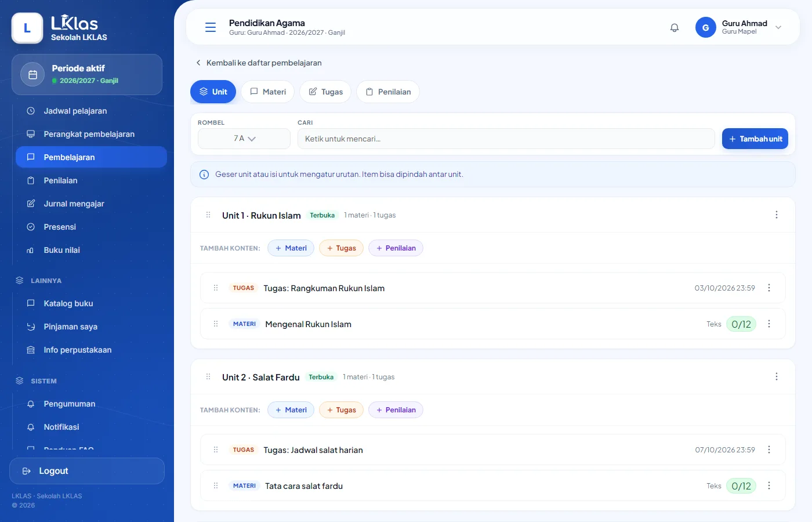812x522 pixels.
Task: Open options for Tugas: Rangkuman Rukun Islam
Action: click(x=769, y=288)
